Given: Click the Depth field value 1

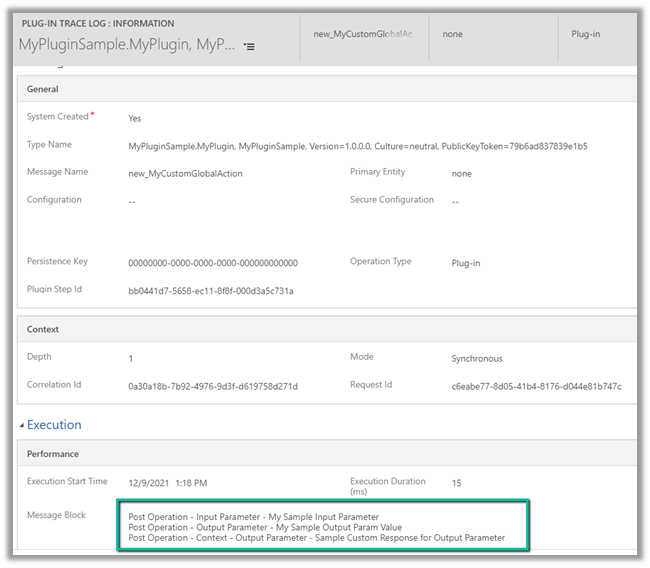Looking at the screenshot, I should (x=131, y=358).
